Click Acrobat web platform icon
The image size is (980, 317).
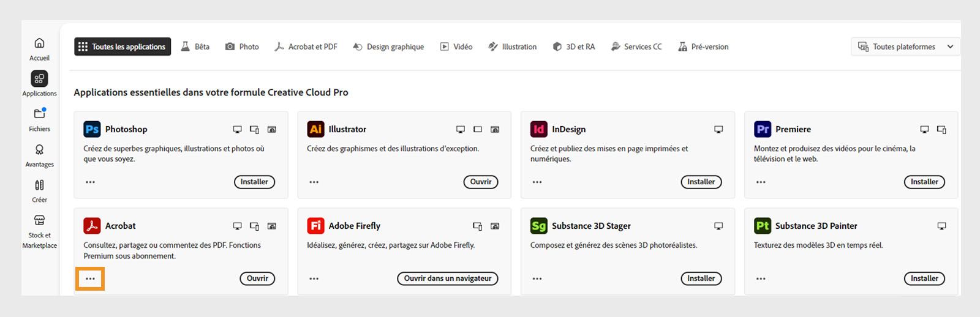tap(272, 226)
